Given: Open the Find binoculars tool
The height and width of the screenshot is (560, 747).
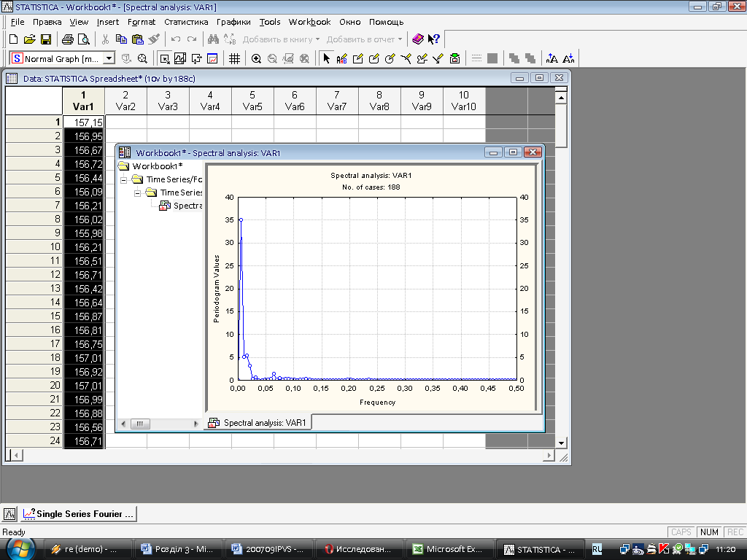Looking at the screenshot, I should click(x=214, y=39).
